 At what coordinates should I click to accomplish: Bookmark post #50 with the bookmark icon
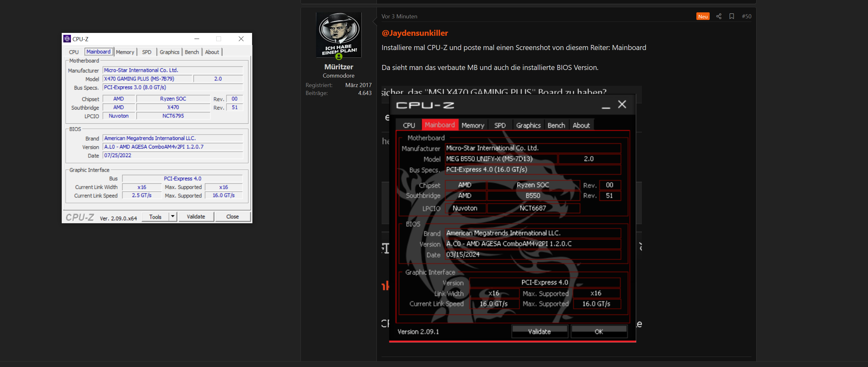click(x=732, y=16)
